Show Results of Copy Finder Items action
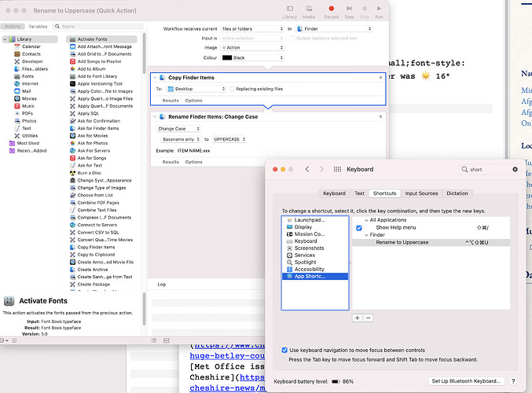This screenshot has height=393, width=532. tap(171, 101)
